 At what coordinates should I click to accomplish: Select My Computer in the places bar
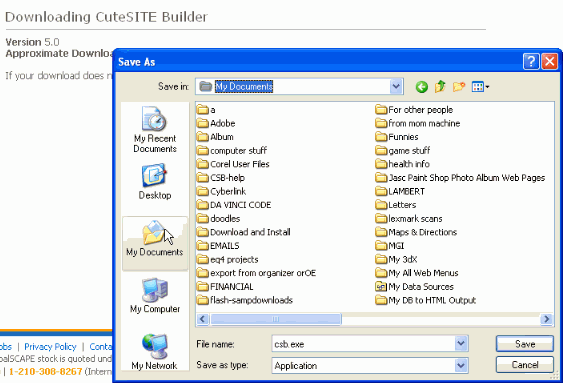pos(155,296)
